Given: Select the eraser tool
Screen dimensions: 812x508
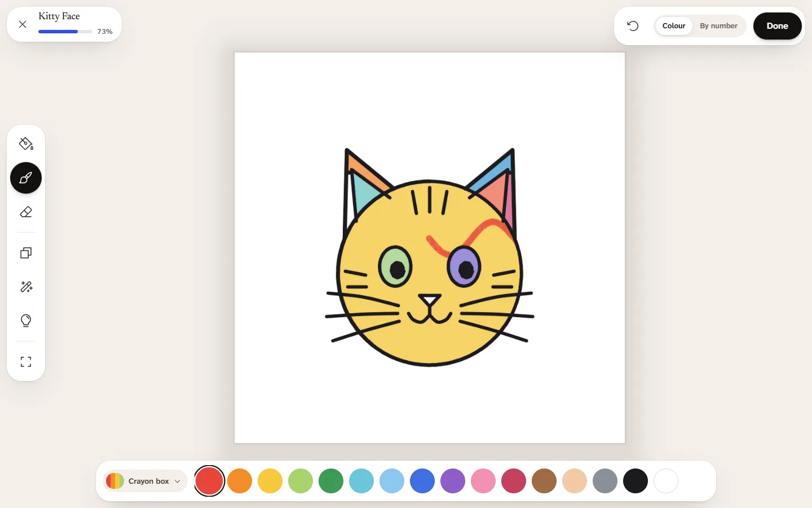Looking at the screenshot, I should point(26,212).
